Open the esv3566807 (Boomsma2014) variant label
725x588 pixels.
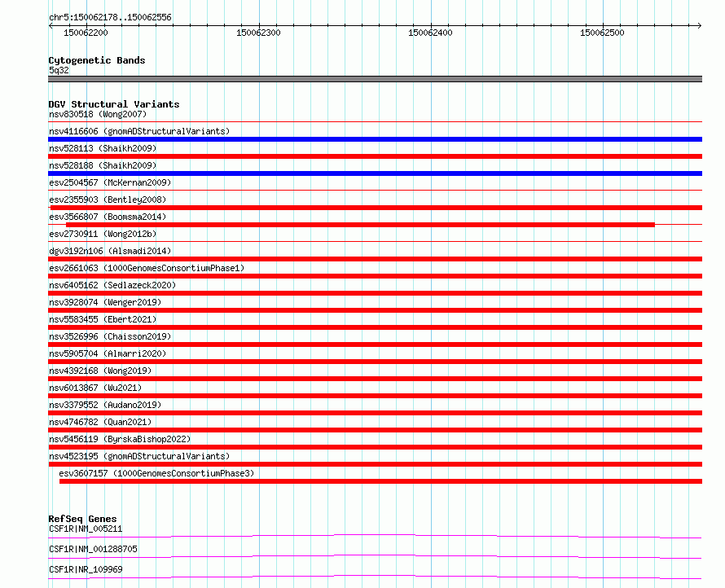(x=108, y=217)
